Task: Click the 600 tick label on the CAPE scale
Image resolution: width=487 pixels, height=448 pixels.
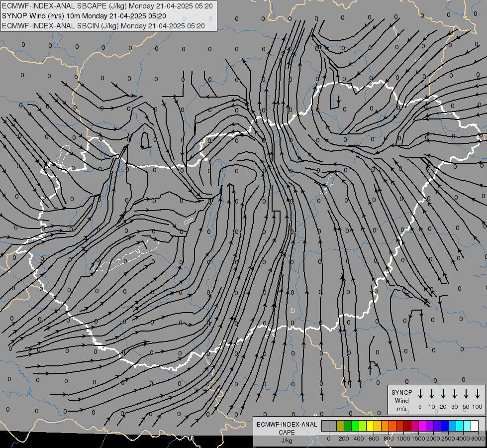Action: [374, 439]
